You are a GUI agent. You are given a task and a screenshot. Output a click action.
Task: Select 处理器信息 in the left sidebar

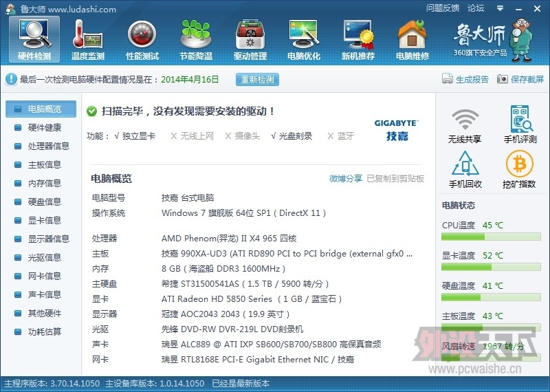pyautogui.click(x=48, y=146)
